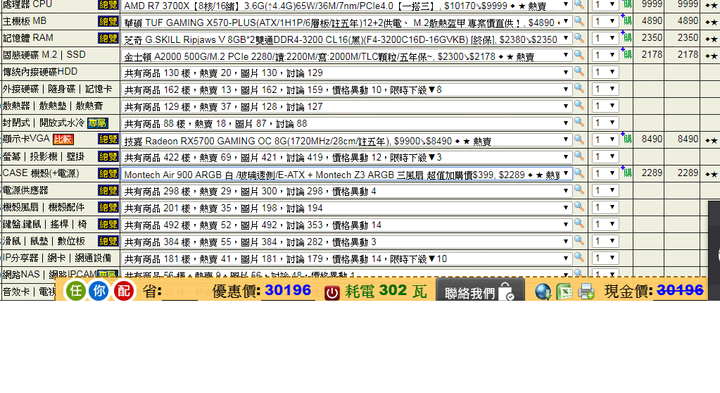This screenshot has height=393, width=720.
Task: Open the IP分享器 product dropdown
Action: click(346, 259)
